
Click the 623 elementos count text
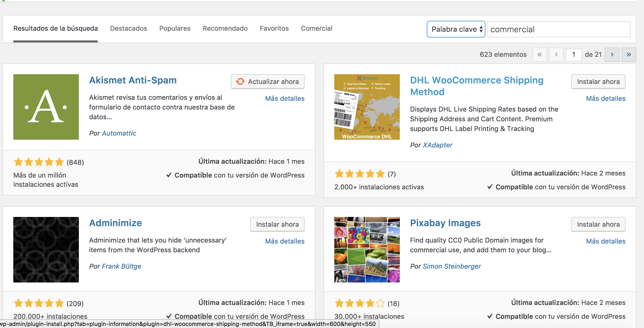point(503,54)
